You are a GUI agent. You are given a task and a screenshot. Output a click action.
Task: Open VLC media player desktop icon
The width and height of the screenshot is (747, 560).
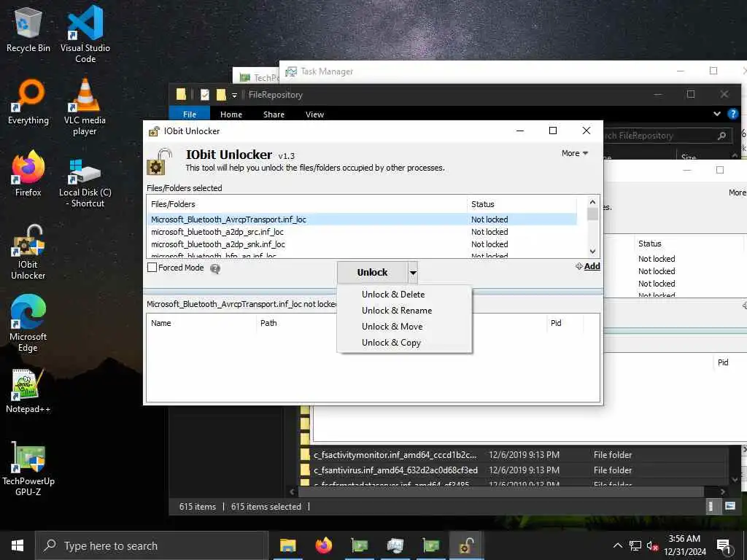[85, 106]
